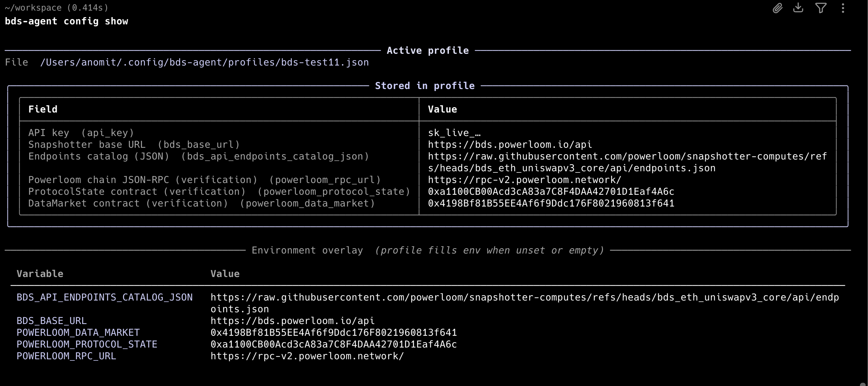
Task: Open the filter funnel icon
Action: (x=821, y=8)
